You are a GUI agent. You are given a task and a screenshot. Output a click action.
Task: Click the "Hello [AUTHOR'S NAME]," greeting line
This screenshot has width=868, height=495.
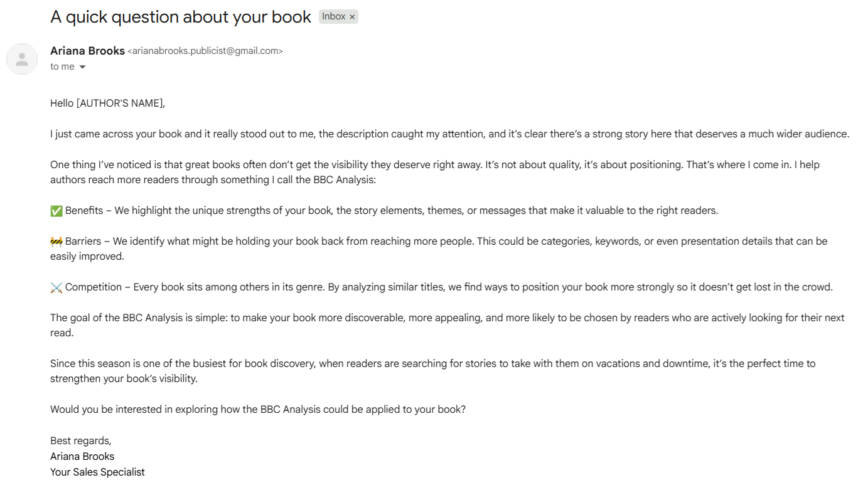click(x=108, y=103)
